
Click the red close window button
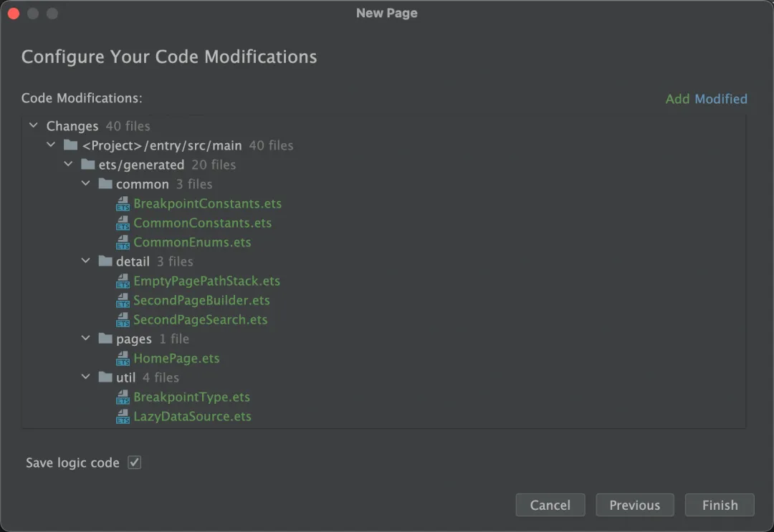click(14, 14)
